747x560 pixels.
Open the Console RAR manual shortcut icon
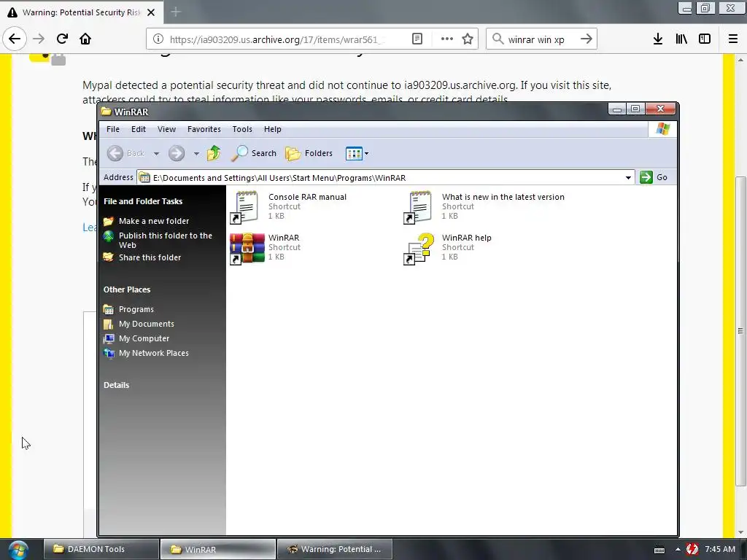[245, 207]
